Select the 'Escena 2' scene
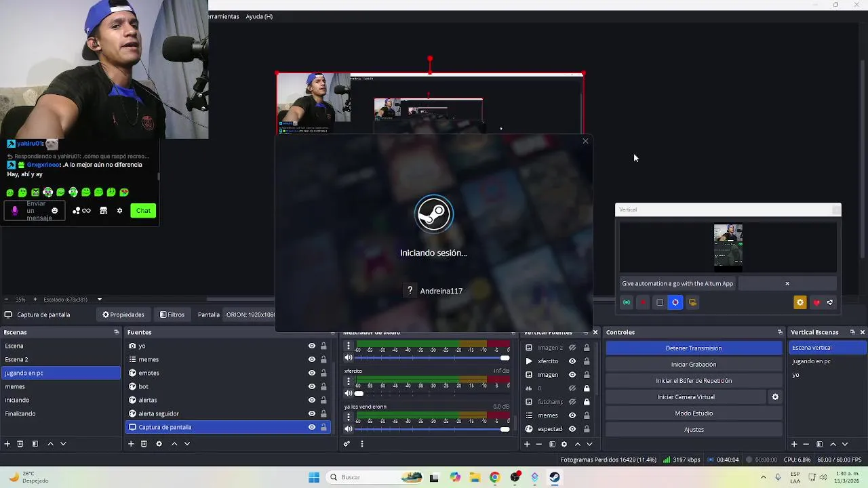868x488 pixels. [61, 359]
